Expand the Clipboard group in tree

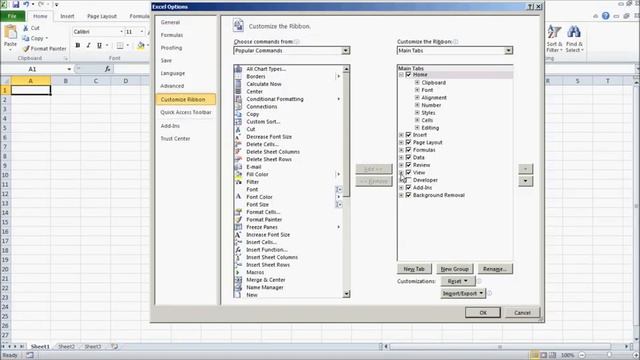pyautogui.click(x=417, y=82)
